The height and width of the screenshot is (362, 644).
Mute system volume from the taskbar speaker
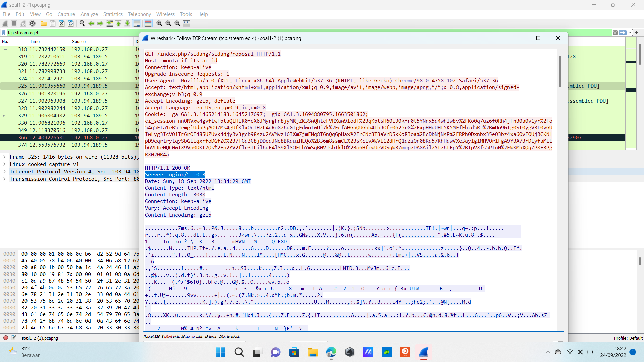pos(580,352)
